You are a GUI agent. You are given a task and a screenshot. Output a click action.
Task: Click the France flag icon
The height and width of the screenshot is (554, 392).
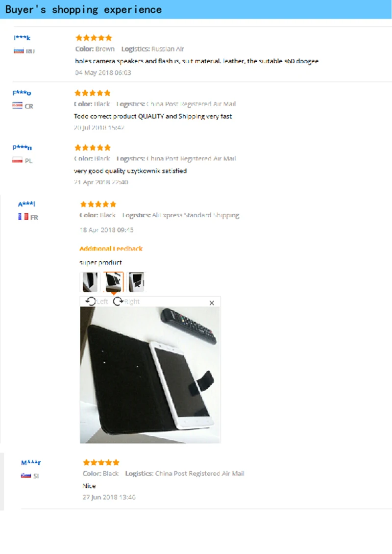[x=24, y=217]
